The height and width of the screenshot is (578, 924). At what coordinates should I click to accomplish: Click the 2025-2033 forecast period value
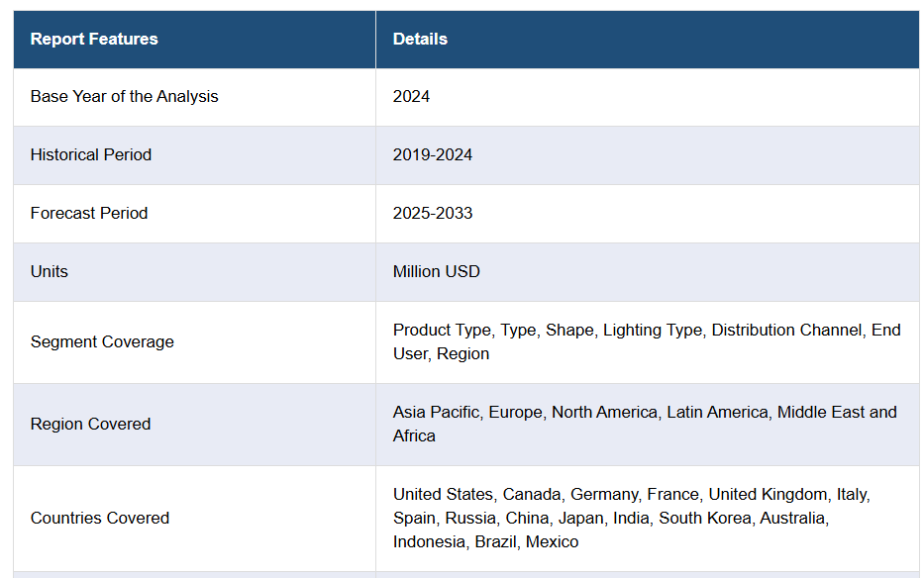click(x=433, y=214)
